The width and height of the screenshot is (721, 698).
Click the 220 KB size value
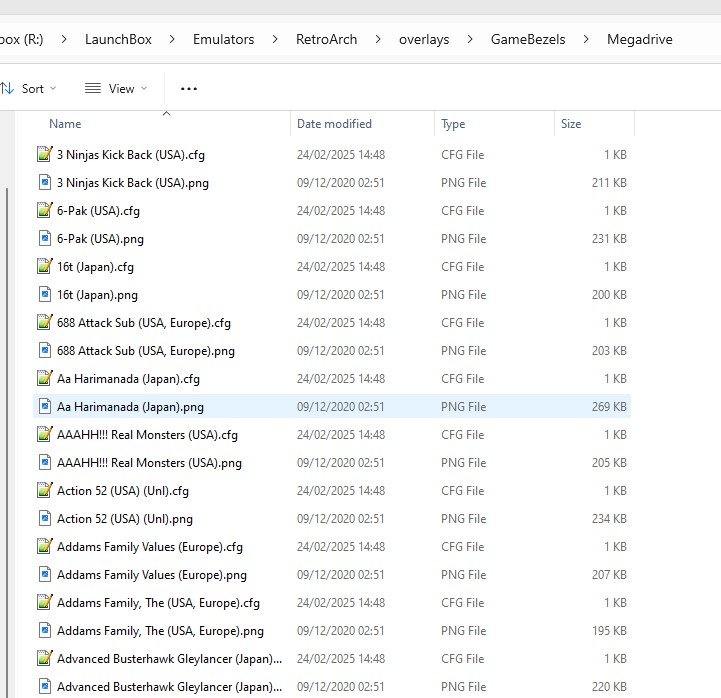click(x=609, y=687)
